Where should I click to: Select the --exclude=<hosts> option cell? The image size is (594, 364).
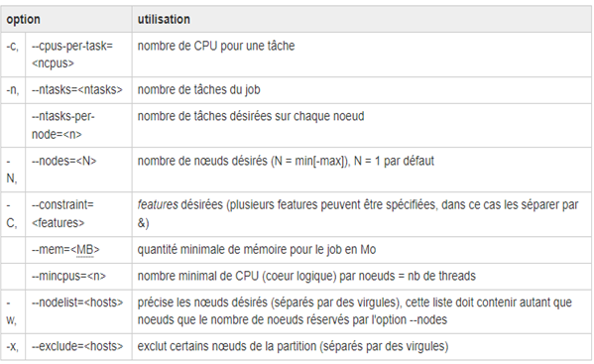[77, 346]
